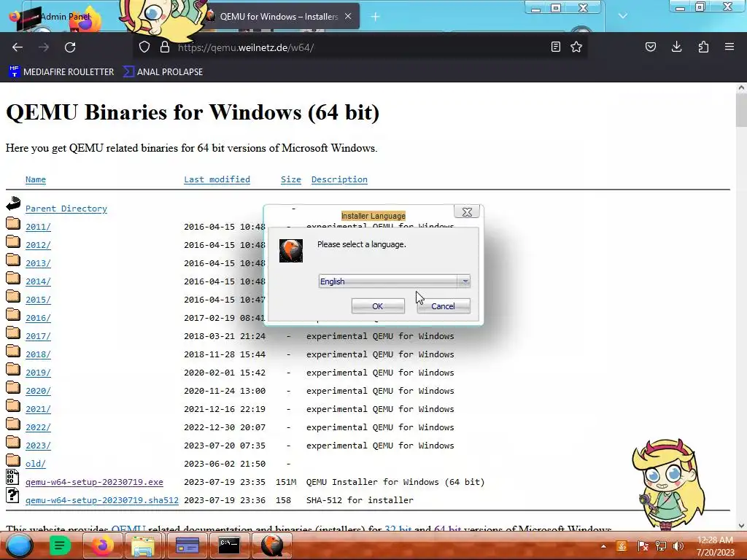Screen dimensions: 747x560
Task: Open Pocket save icon
Action: point(650,47)
